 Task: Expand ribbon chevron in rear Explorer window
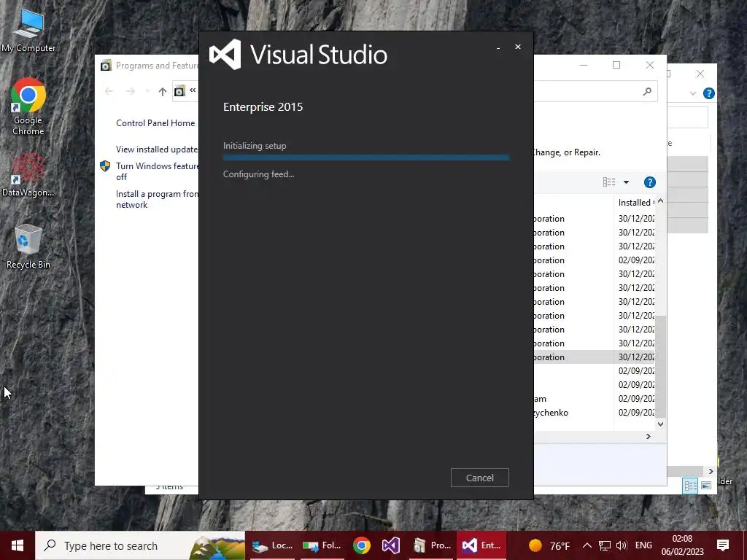(693, 93)
